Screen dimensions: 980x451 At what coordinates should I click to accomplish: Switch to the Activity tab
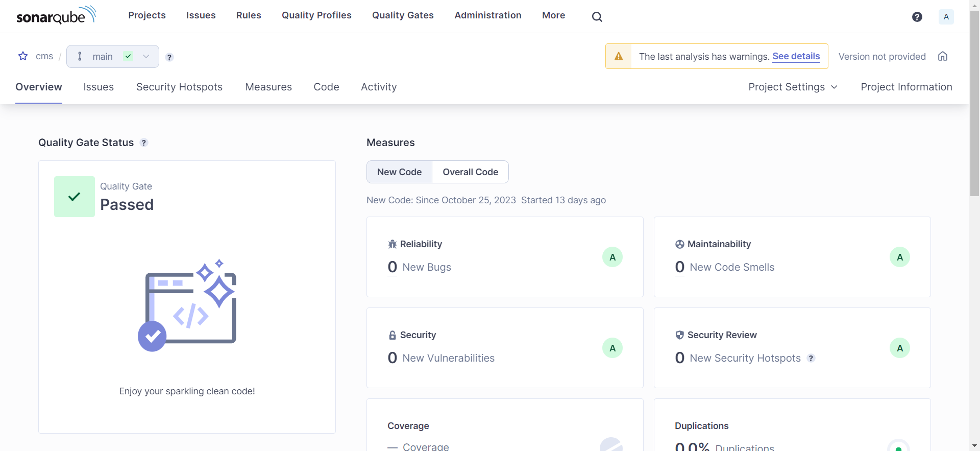coord(379,87)
